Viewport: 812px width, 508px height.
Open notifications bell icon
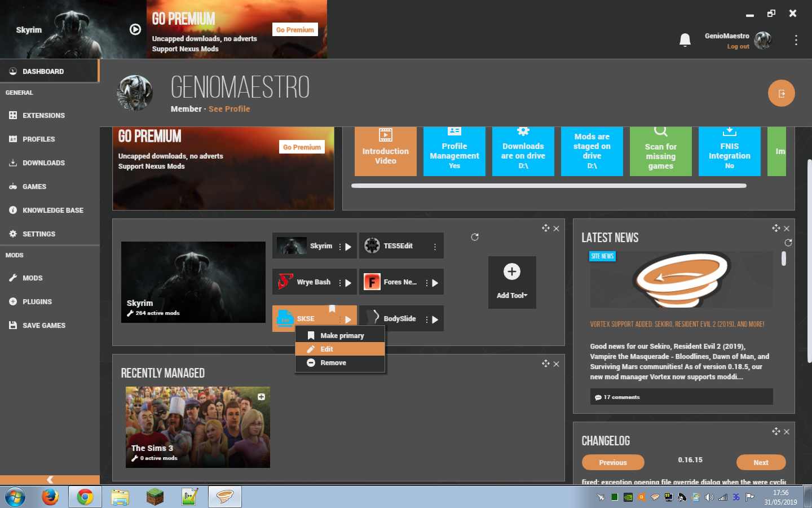coord(685,40)
